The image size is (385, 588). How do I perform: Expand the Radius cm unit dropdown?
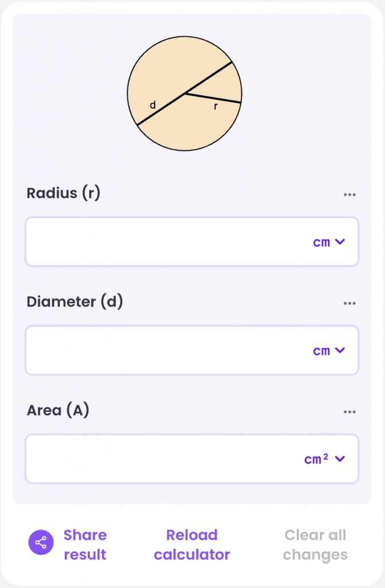pyautogui.click(x=329, y=242)
